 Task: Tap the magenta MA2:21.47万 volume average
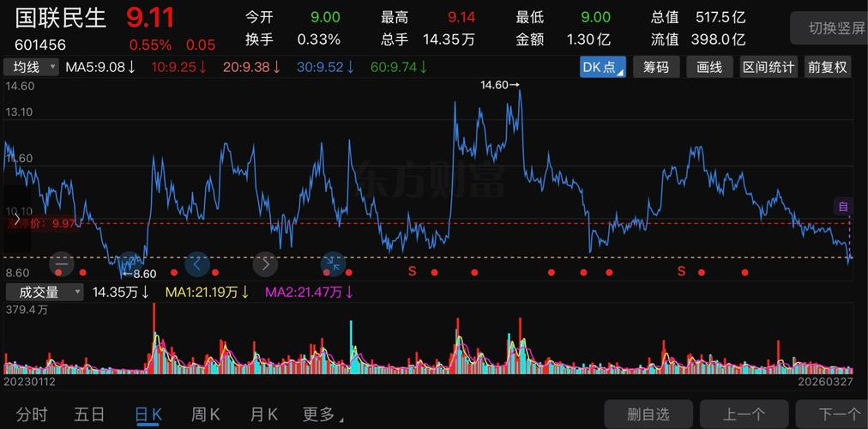[310, 292]
